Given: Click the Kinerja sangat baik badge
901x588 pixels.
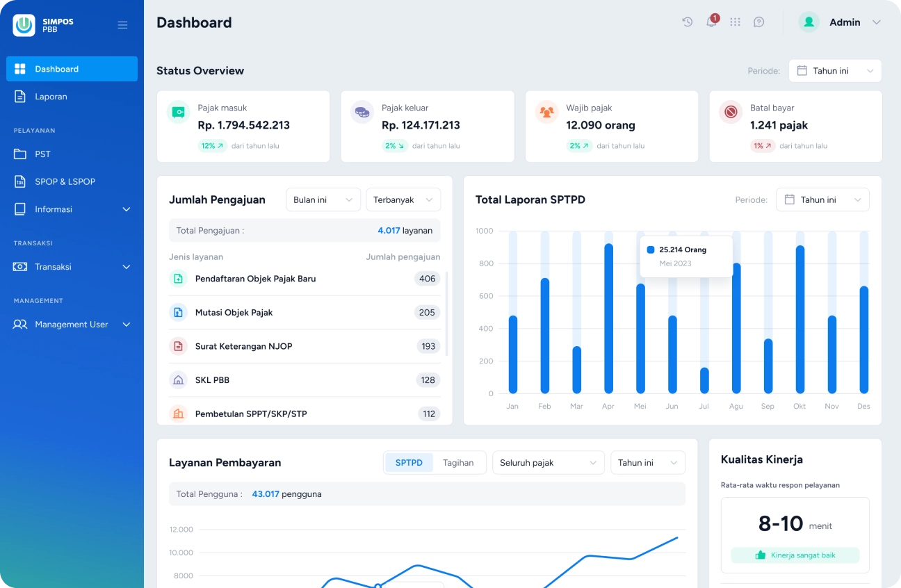Looking at the screenshot, I should [x=795, y=555].
